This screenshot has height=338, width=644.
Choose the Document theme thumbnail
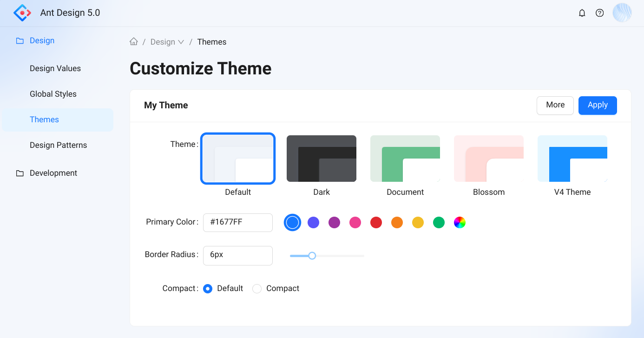405,159
